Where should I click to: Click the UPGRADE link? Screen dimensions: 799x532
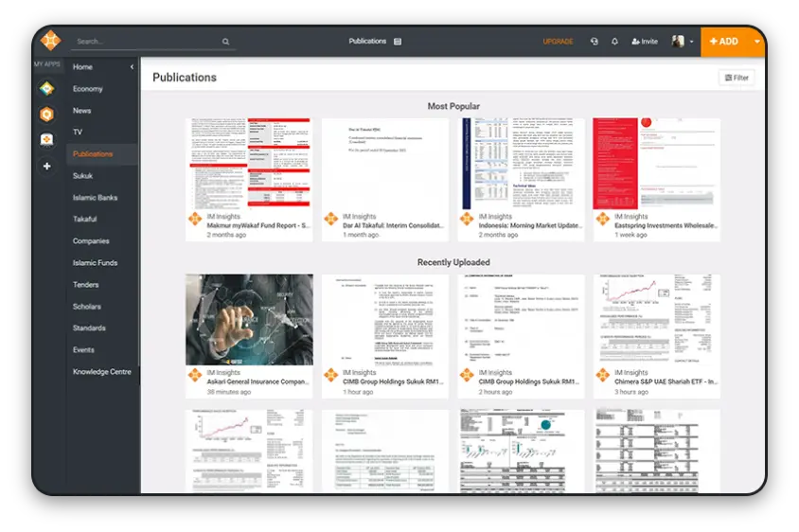(x=558, y=42)
